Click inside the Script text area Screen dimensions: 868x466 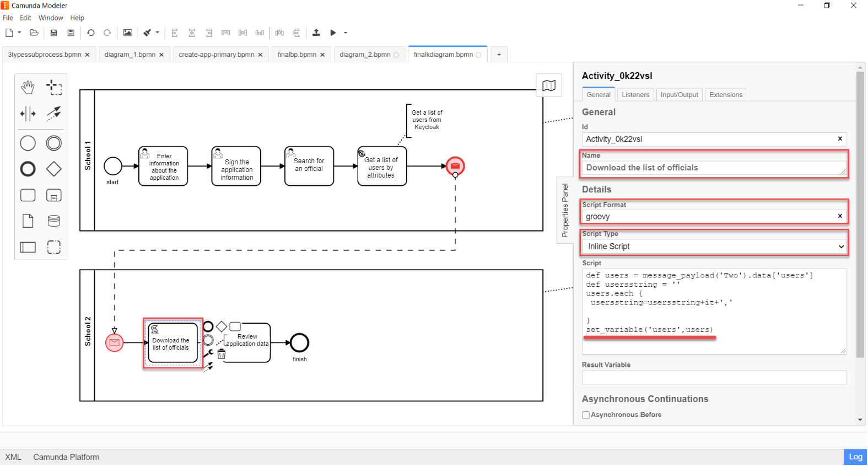click(714, 312)
